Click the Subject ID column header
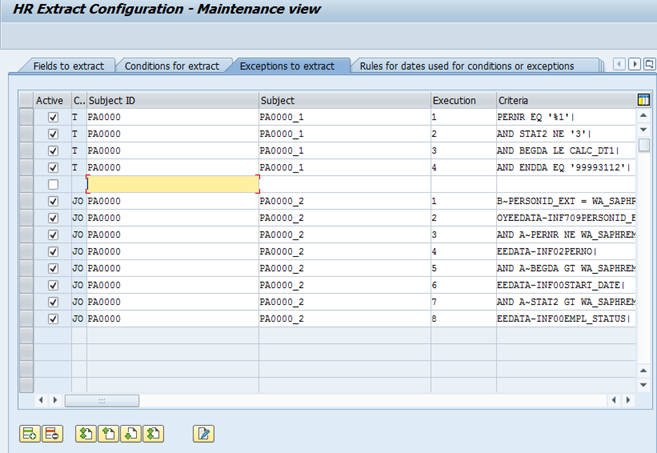Image resolution: width=657 pixels, height=453 pixels. click(173, 100)
